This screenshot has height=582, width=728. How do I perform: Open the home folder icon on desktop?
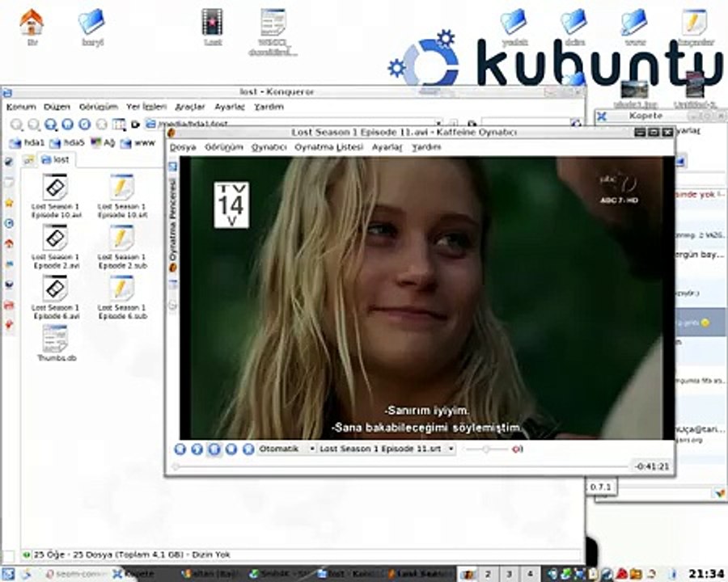tap(32, 27)
